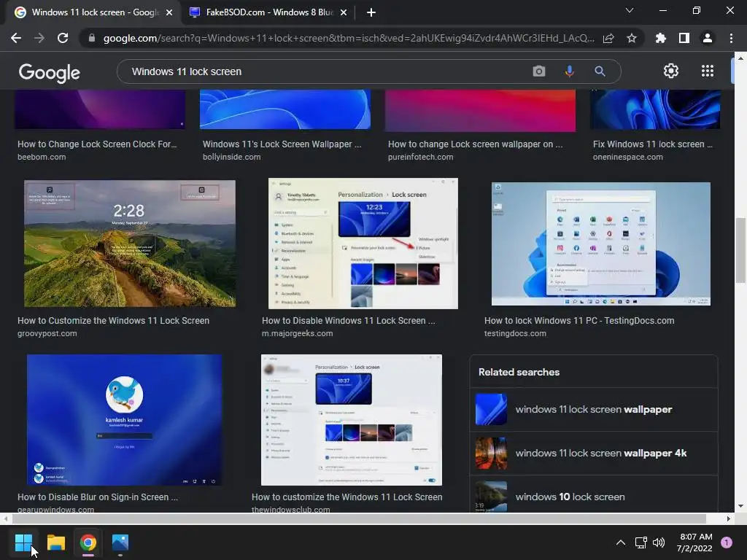This screenshot has height=560, width=747.
Task: Open Personalization settings 12:23 thumbnail
Action: coord(363,244)
